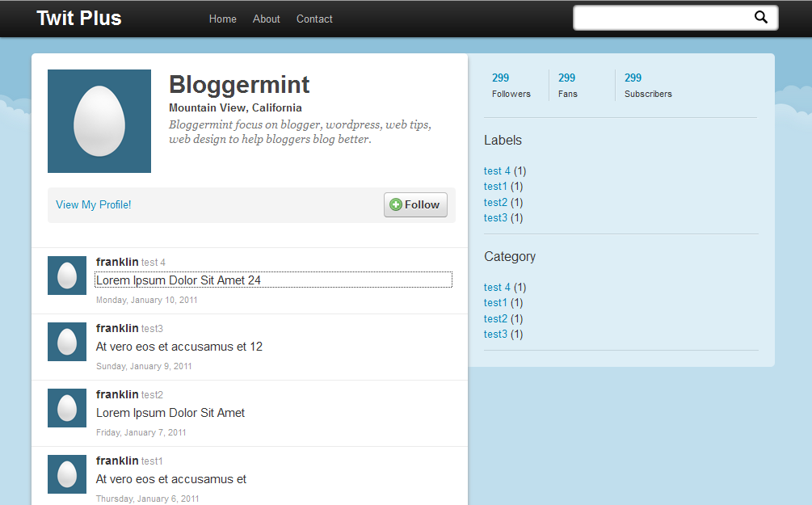This screenshot has width=812, height=505.
Task: Open test1 under Labels
Action: 495,187
